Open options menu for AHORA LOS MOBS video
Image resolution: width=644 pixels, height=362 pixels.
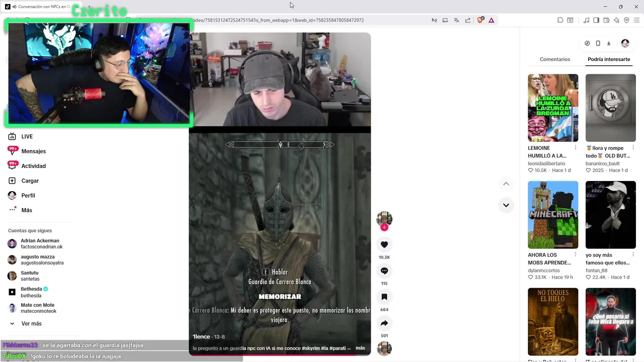tap(576, 255)
